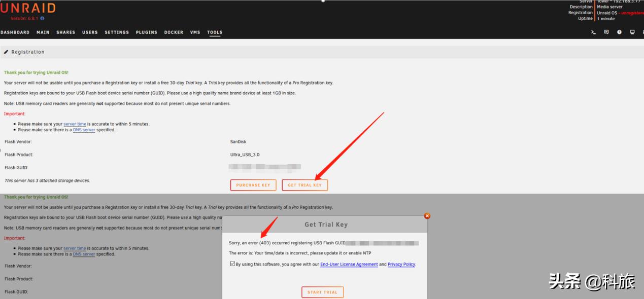Open the Privacy Policy link
The height and width of the screenshot is (299, 644).
click(401, 265)
